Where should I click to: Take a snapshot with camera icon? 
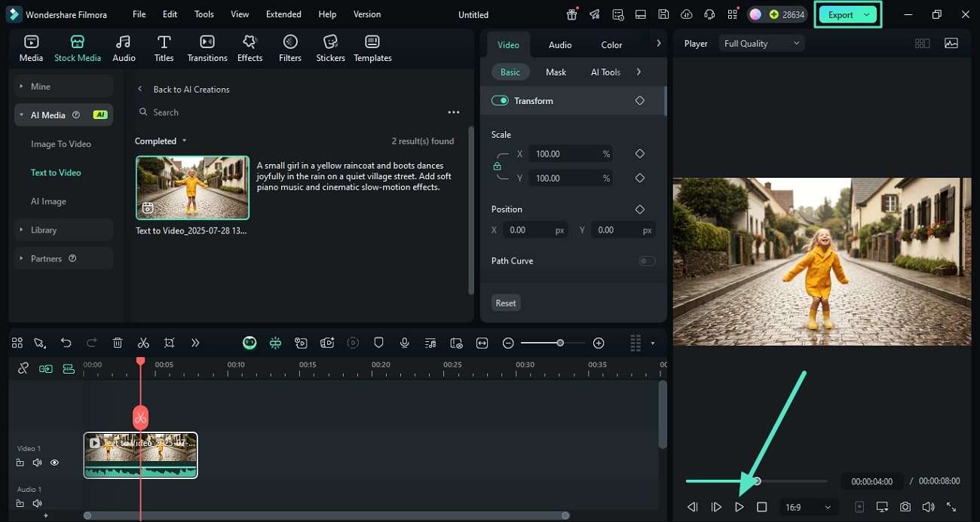point(905,507)
